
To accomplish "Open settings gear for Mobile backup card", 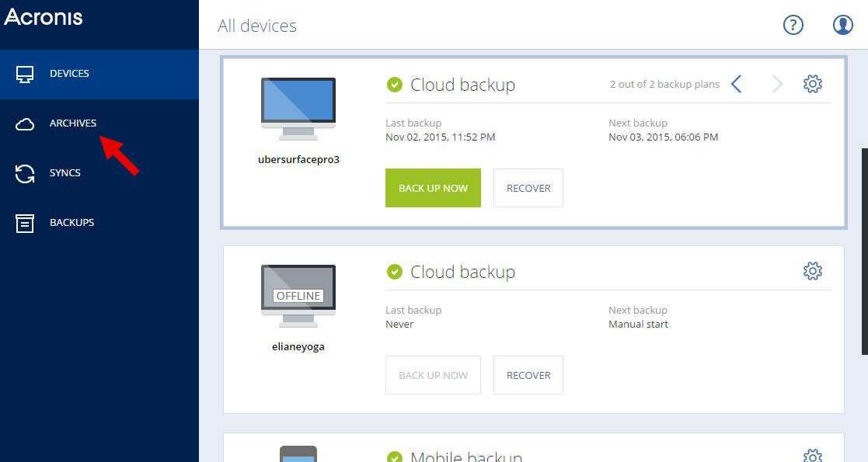I will (x=812, y=455).
